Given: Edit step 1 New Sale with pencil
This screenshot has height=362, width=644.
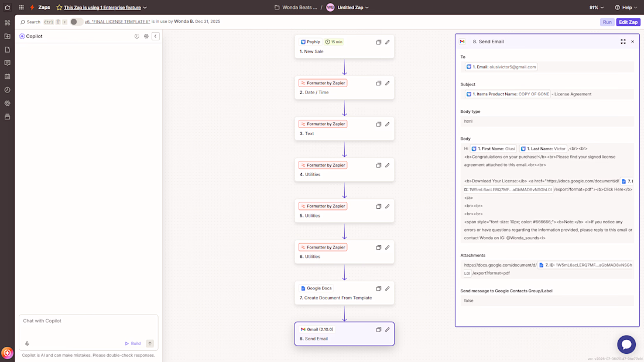Looking at the screenshot, I should 388,42.
